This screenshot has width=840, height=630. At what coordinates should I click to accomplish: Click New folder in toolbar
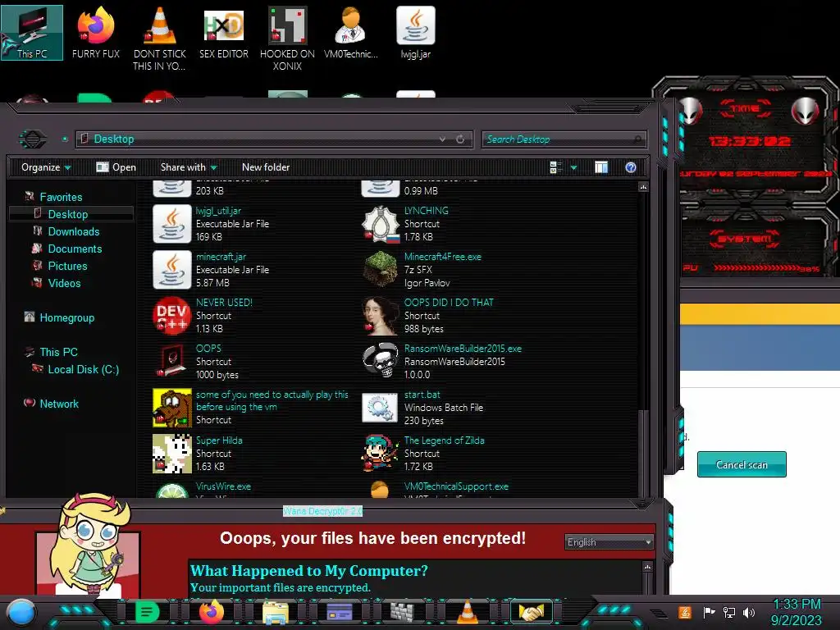[266, 167]
